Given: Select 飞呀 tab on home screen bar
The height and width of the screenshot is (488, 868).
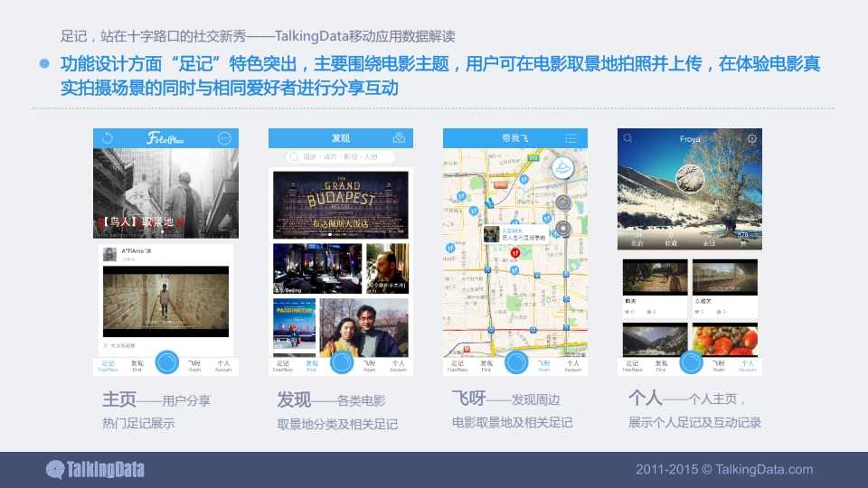Looking at the screenshot, I should point(195,366).
